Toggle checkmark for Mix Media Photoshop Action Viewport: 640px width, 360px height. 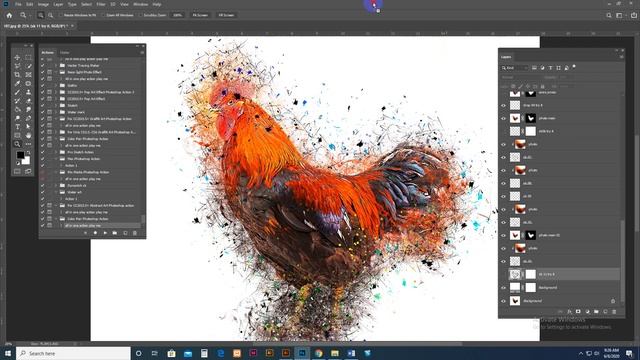click(42, 172)
